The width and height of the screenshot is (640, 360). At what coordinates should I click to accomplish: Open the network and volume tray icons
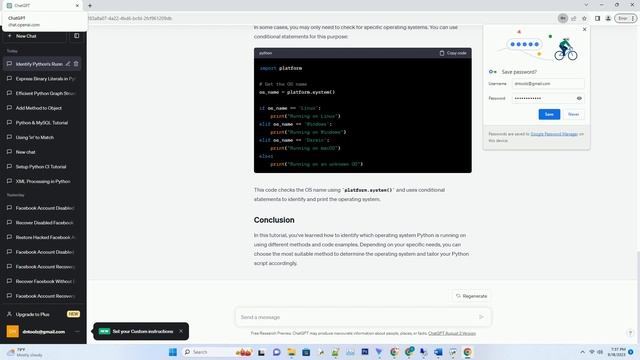point(596,352)
